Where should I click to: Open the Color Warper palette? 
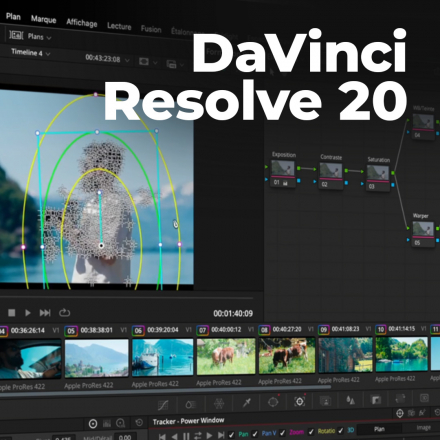pos(219,404)
